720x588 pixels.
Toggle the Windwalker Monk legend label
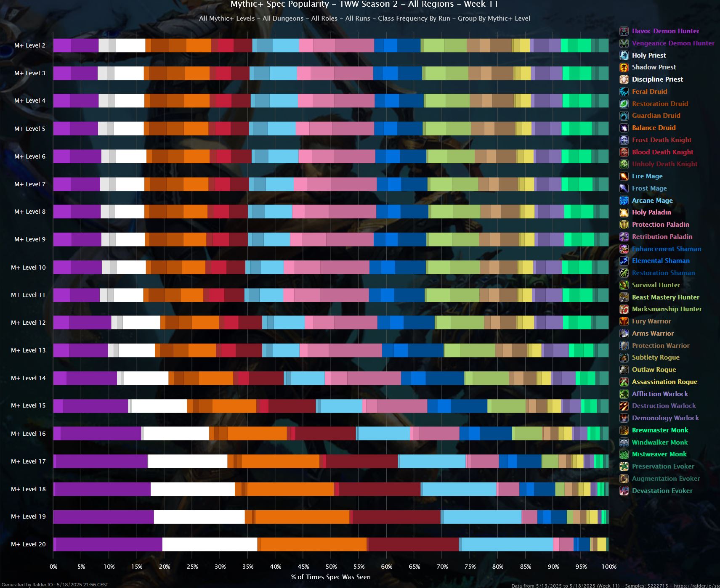pos(659,442)
